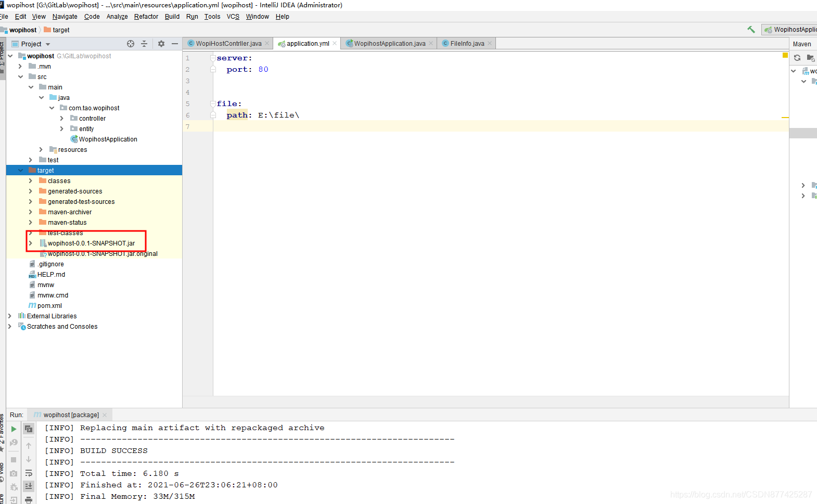Close the wopihost [package] run tab
The width and height of the screenshot is (817, 504).
pyautogui.click(x=105, y=415)
